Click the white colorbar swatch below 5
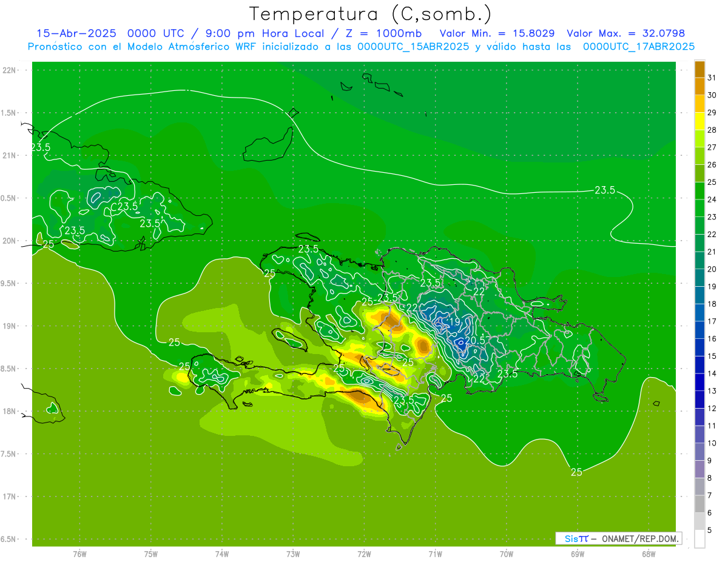Viewport: 728px width, 562px height. click(699, 539)
